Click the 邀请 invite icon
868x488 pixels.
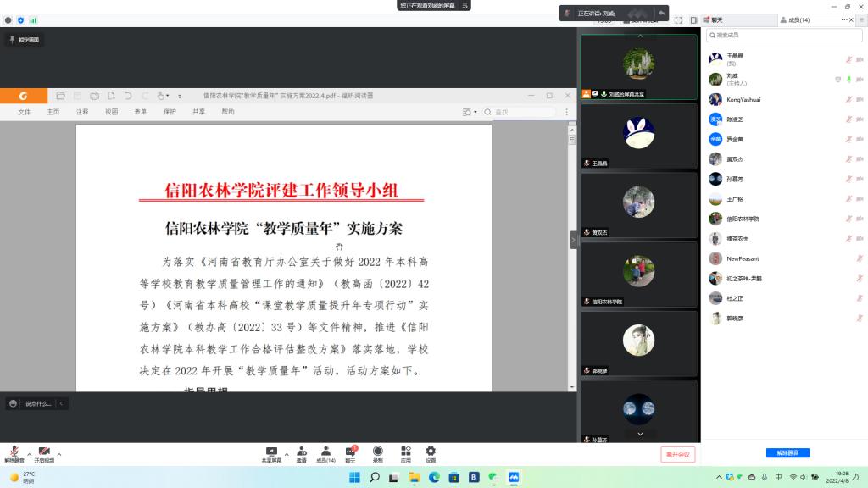click(x=301, y=452)
